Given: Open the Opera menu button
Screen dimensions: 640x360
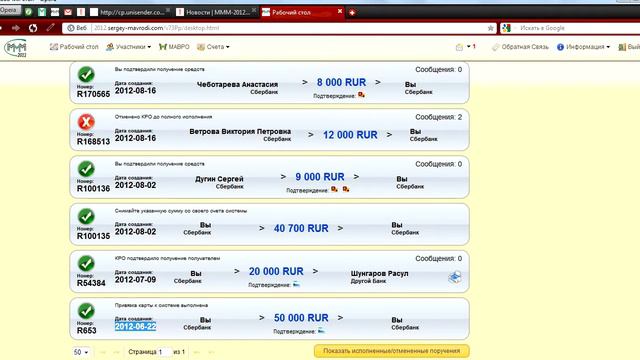Looking at the screenshot, I should [10, 10].
